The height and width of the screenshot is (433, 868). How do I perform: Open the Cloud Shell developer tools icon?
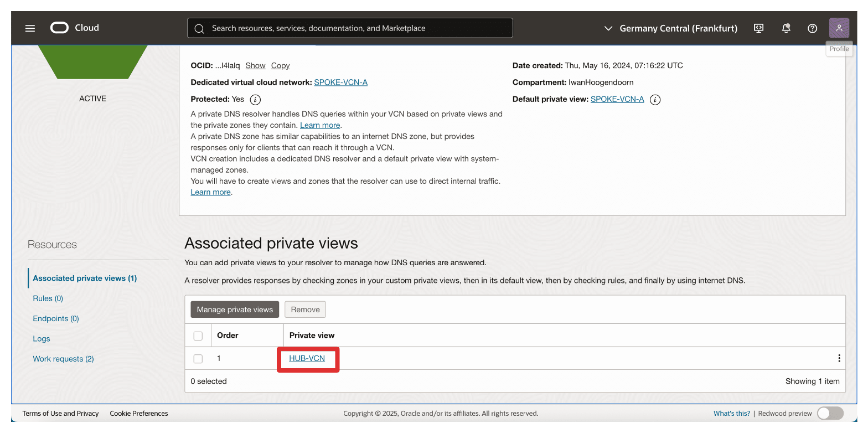click(759, 28)
